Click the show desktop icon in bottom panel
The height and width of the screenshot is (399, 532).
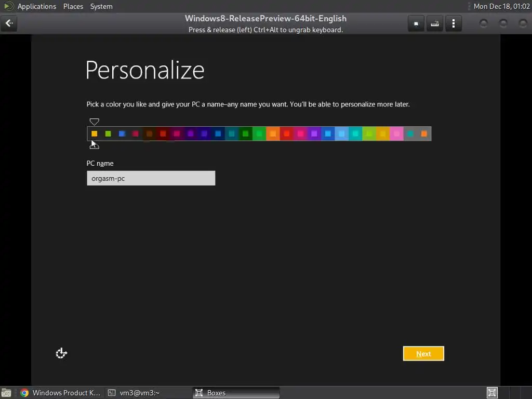click(6, 393)
